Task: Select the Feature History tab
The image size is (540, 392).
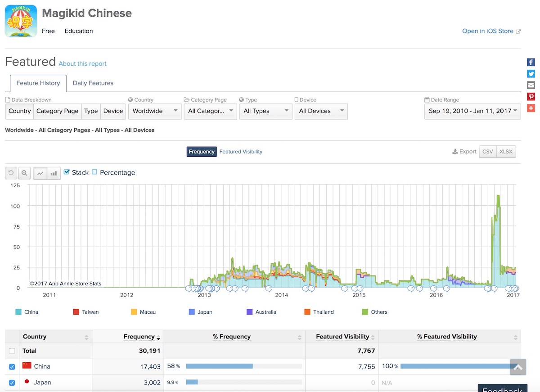Action: [38, 83]
